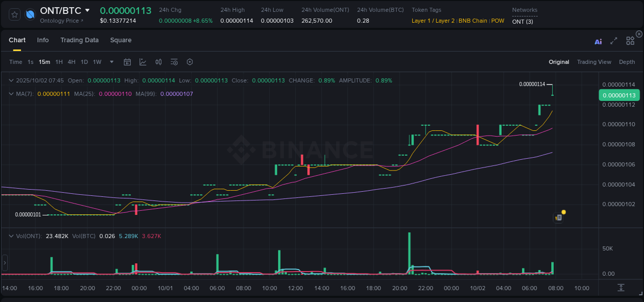Image resolution: width=644 pixels, height=302 pixels.
Task: Switch chart mode to Trading View
Action: [594, 62]
